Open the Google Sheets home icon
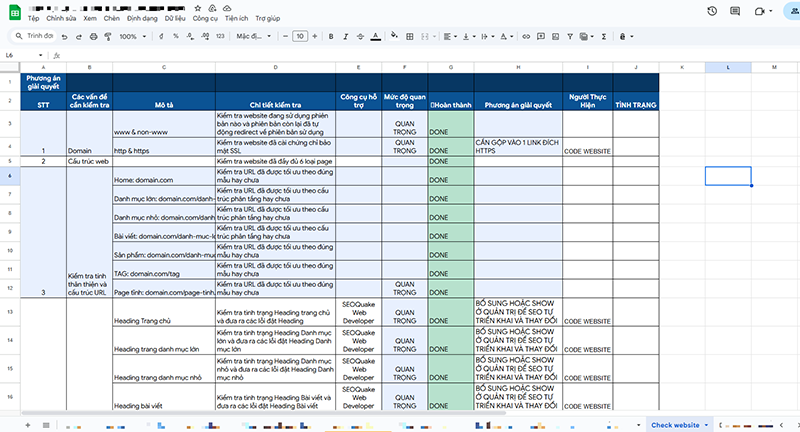The height and width of the screenshot is (432, 800). [15, 13]
